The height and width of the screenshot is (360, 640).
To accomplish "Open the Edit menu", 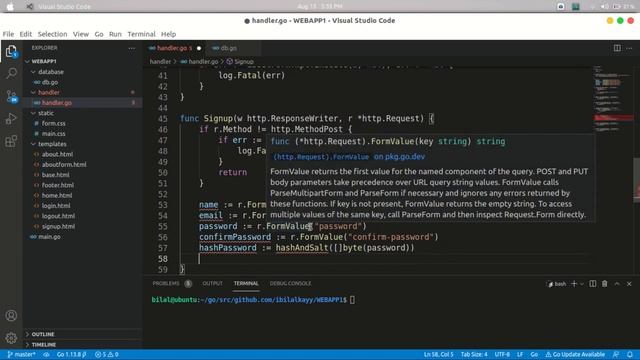I will pos(26,34).
